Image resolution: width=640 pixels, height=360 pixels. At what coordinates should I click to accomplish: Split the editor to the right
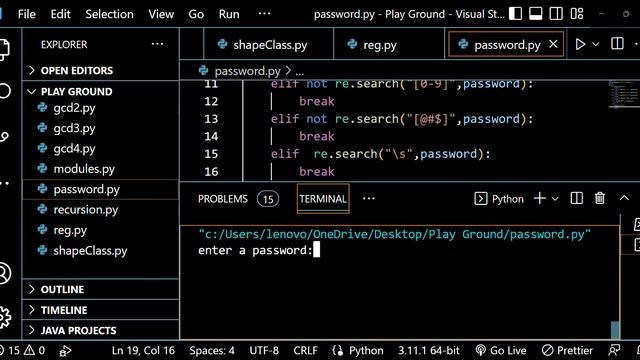(x=617, y=44)
